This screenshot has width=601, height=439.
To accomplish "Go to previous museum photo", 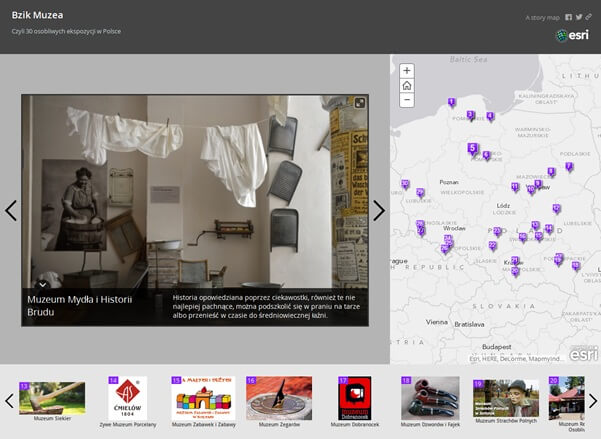I will (11, 210).
